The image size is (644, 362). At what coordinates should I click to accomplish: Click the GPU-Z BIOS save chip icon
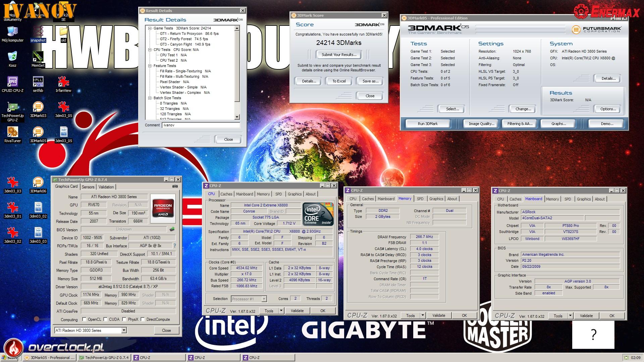point(172,229)
